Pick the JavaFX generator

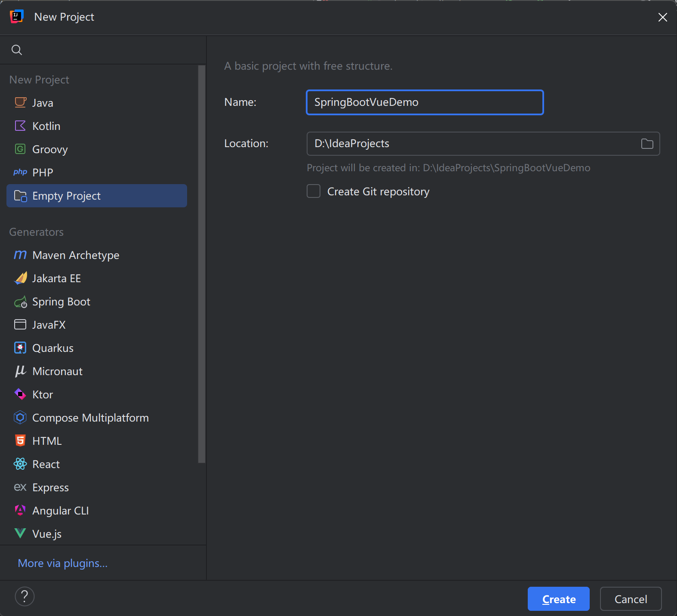coord(97,325)
